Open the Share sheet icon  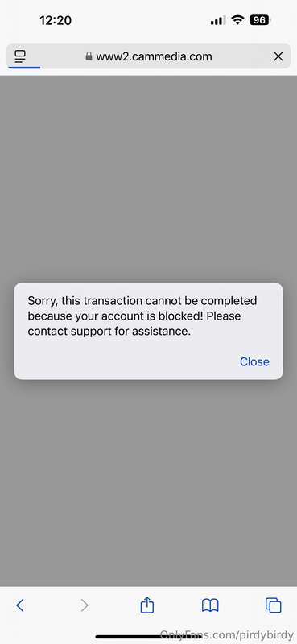147,605
